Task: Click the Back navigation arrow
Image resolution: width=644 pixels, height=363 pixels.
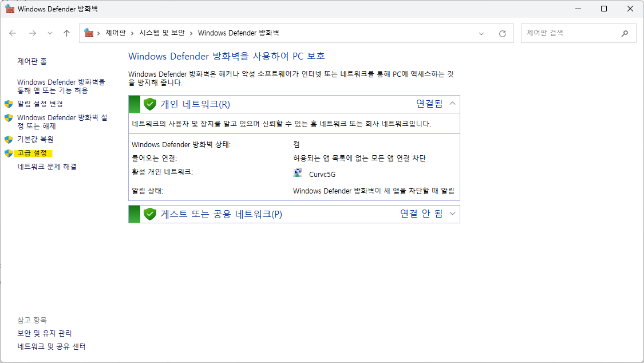Action: (13, 33)
